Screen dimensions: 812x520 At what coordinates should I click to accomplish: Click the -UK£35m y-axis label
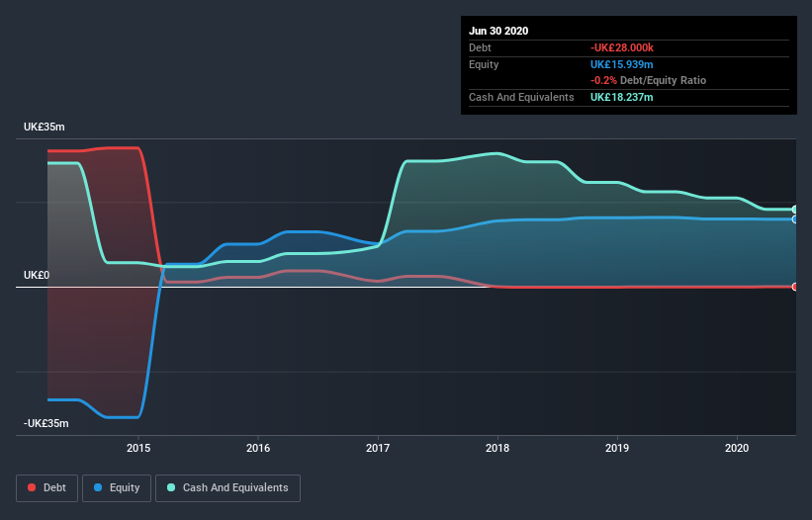tap(46, 423)
